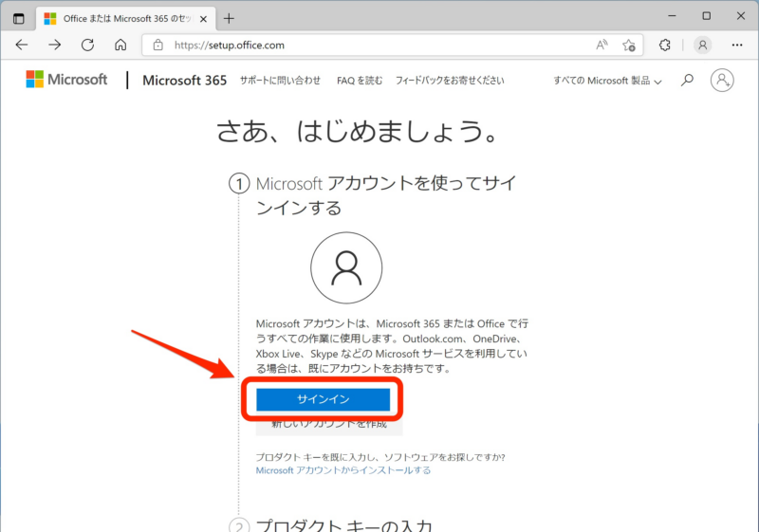This screenshot has height=532, width=759.
Task: Open the browser profile icon
Action: coord(702,45)
